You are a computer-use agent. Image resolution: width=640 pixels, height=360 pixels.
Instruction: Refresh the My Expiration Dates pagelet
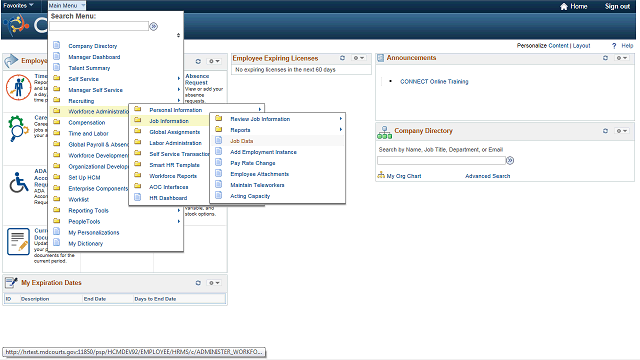coord(198,283)
